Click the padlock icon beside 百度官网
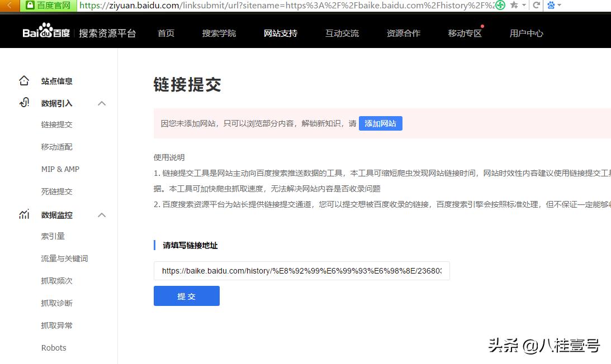 [x=29, y=6]
